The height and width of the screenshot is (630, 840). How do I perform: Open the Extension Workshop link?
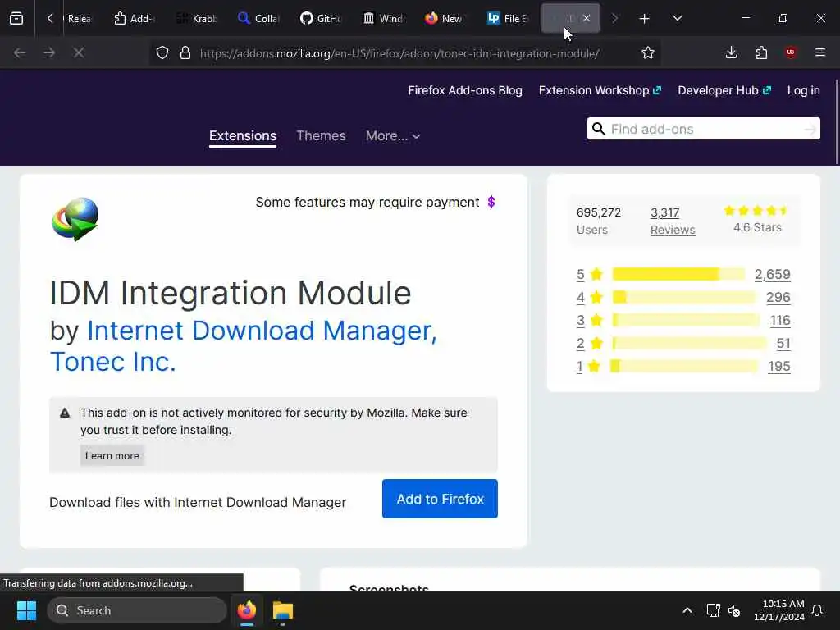pyautogui.click(x=600, y=90)
